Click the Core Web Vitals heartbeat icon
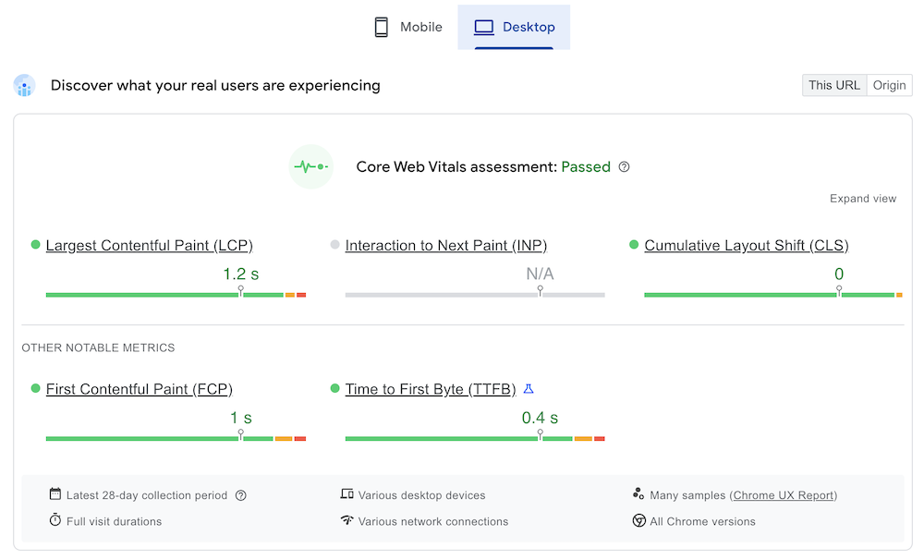 [x=311, y=166]
